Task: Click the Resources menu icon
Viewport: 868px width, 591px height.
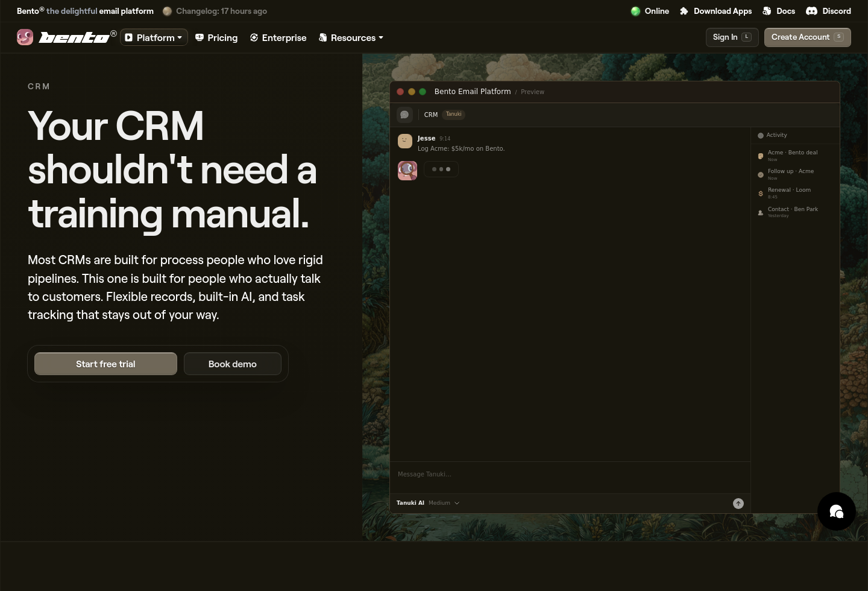Action: [323, 37]
